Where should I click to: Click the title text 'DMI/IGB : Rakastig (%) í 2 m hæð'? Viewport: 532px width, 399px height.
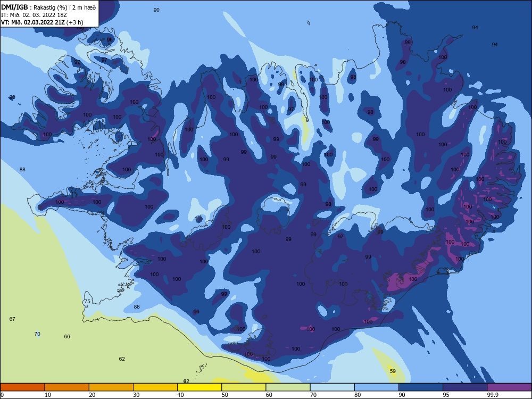click(x=48, y=7)
